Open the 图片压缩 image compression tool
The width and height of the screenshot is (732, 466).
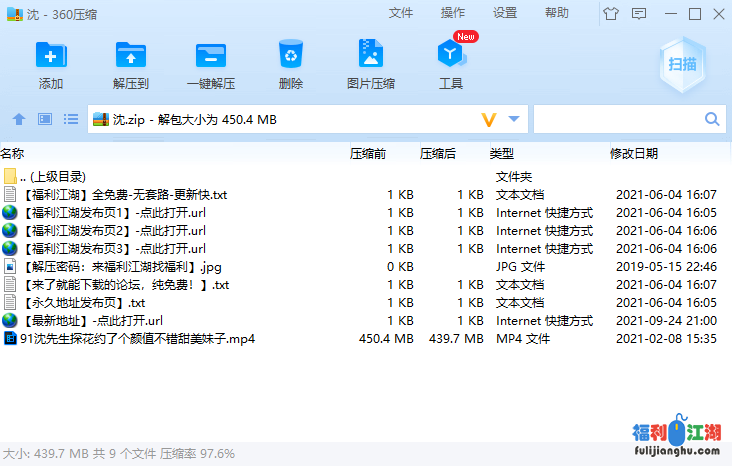pyautogui.click(x=370, y=56)
